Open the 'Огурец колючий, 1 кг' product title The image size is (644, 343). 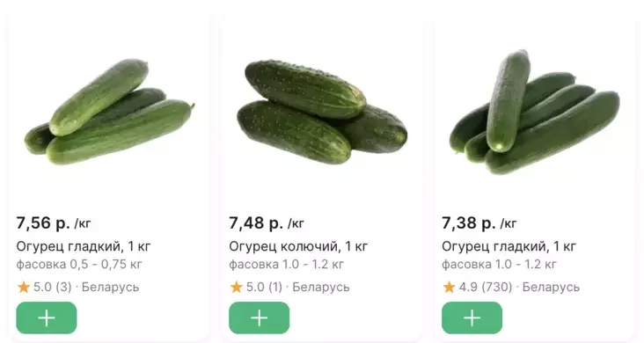(x=298, y=246)
